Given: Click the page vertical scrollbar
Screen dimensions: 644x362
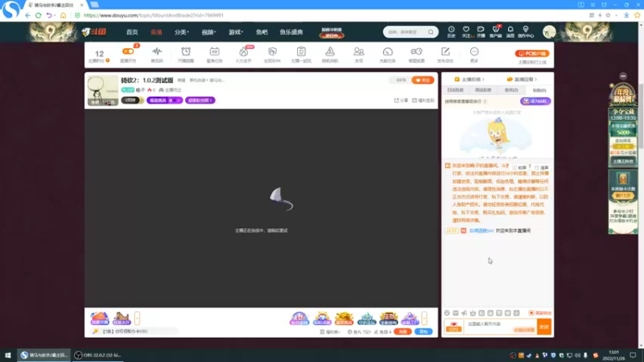Looking at the screenshot, I should coord(641,115).
